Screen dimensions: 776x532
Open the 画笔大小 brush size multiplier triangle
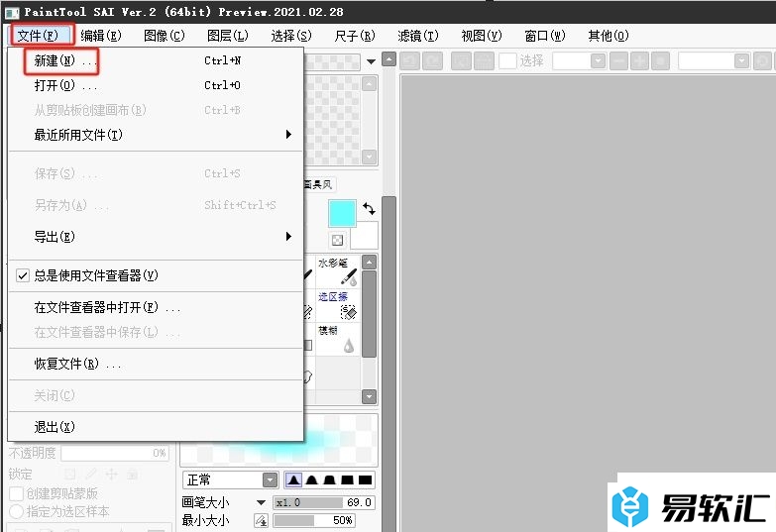coord(261,502)
